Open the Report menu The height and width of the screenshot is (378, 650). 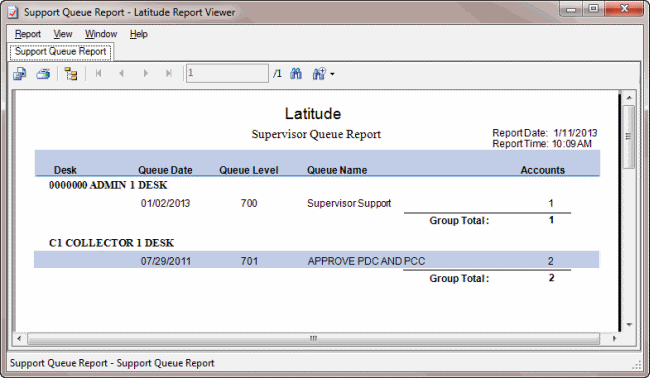click(x=28, y=34)
